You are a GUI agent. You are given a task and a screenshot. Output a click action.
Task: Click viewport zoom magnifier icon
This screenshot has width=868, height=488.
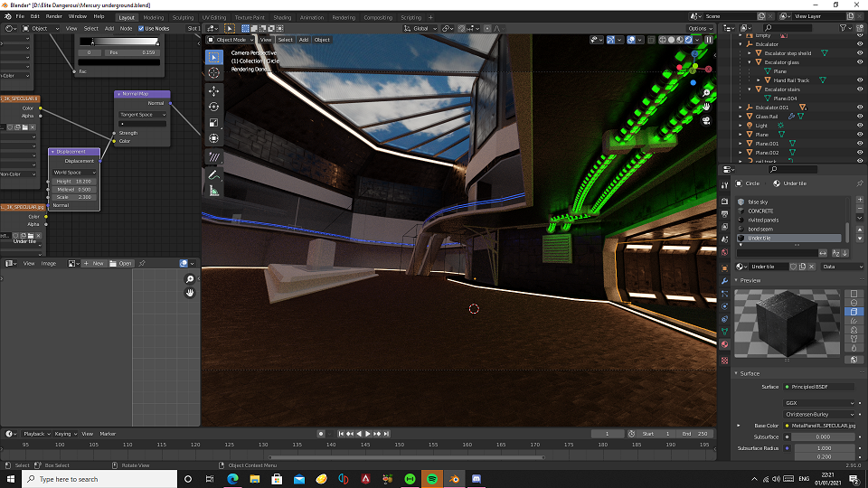(706, 93)
